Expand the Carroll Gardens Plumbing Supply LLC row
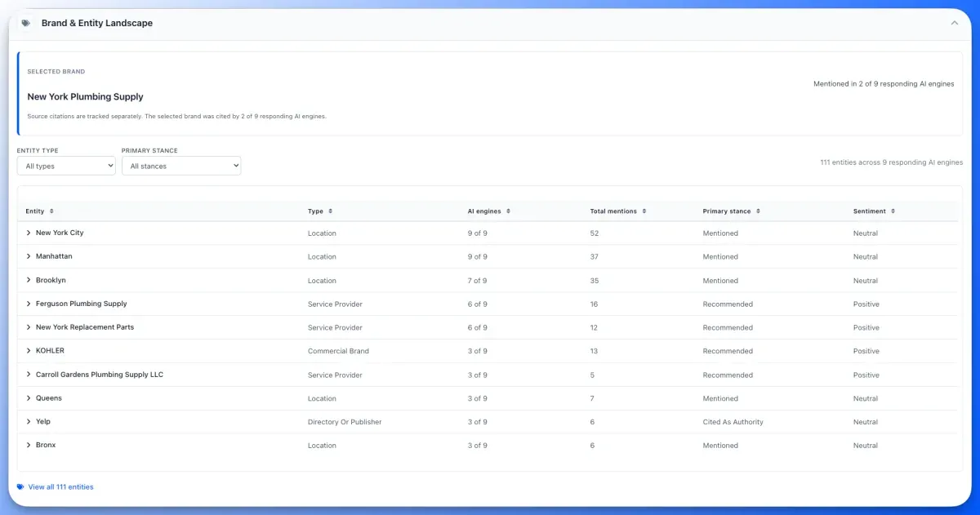 coord(29,375)
